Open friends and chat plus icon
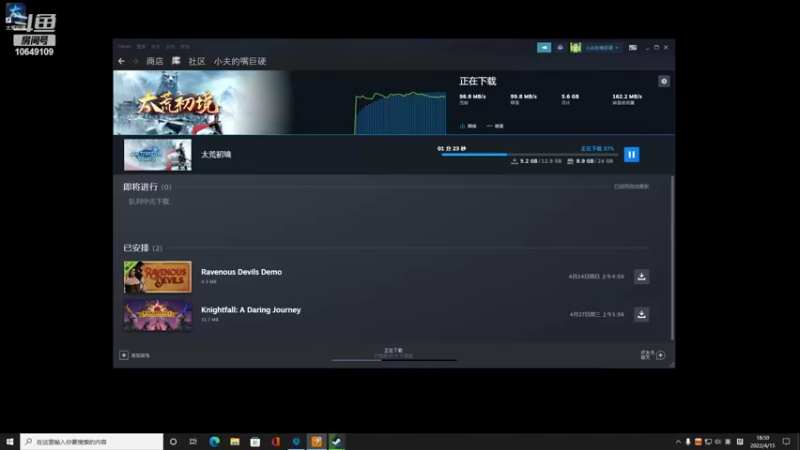This screenshot has height=450, width=800. click(x=661, y=355)
